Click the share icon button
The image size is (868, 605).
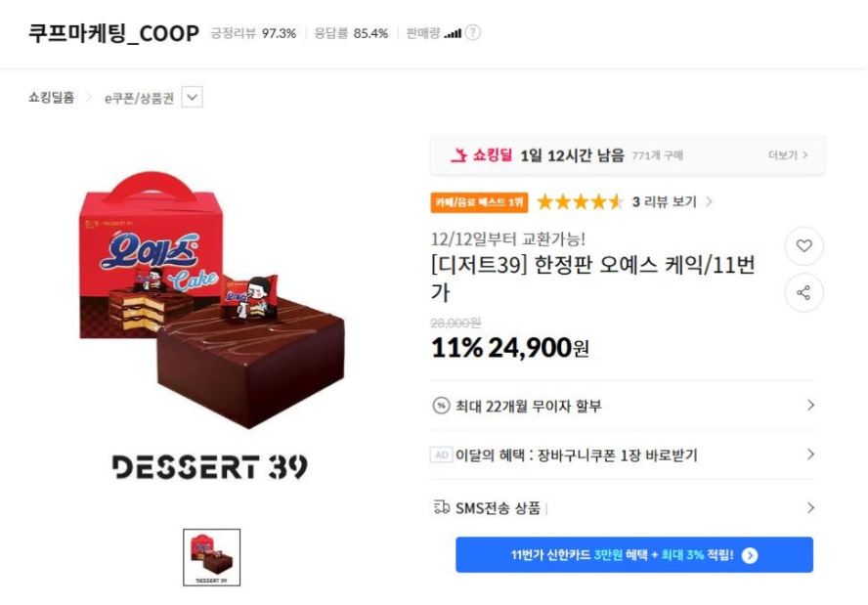pyautogui.click(x=803, y=293)
